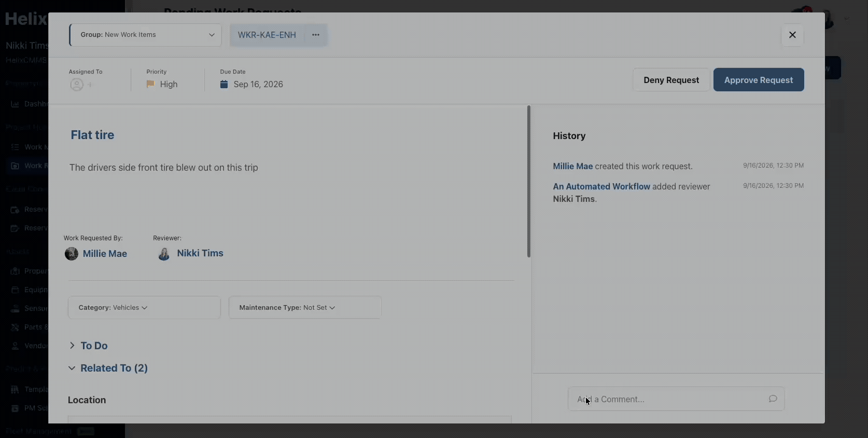Click the dialog's vertical scrollbar

coord(529,182)
